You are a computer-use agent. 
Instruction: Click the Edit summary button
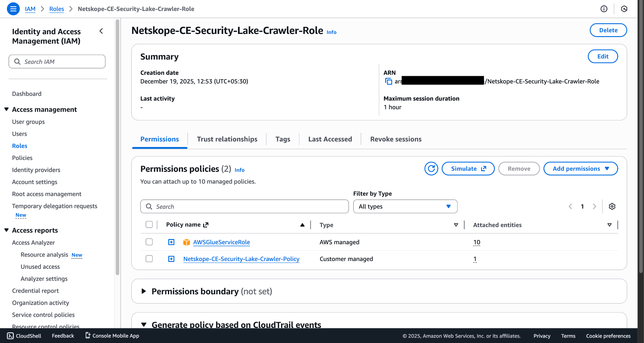click(x=603, y=56)
